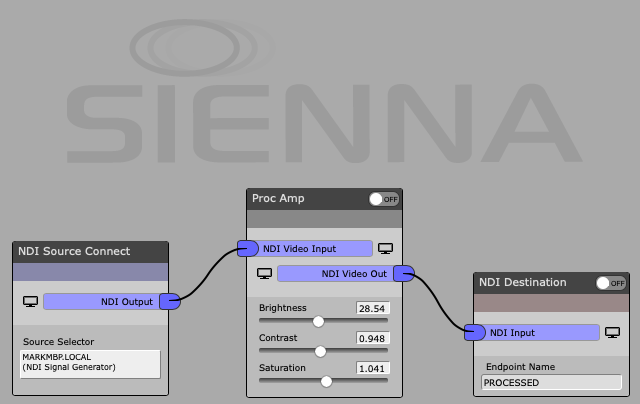Click the NDI Input connector port
The height and width of the screenshot is (404, 640).
475,333
